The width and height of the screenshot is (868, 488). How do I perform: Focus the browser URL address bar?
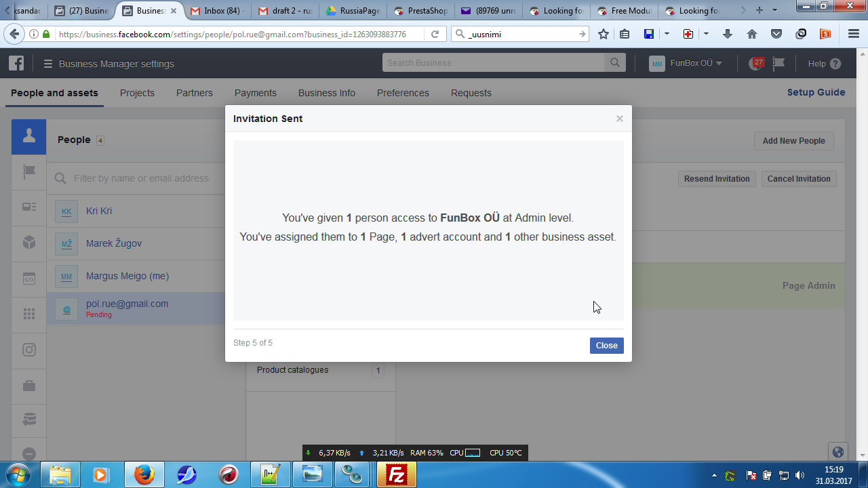tap(241, 34)
